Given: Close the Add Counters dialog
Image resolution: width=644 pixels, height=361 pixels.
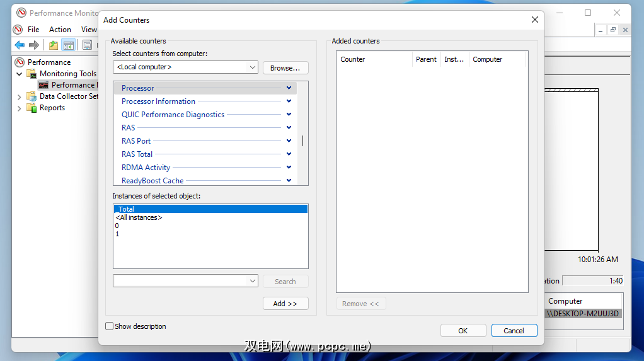Looking at the screenshot, I should point(535,20).
